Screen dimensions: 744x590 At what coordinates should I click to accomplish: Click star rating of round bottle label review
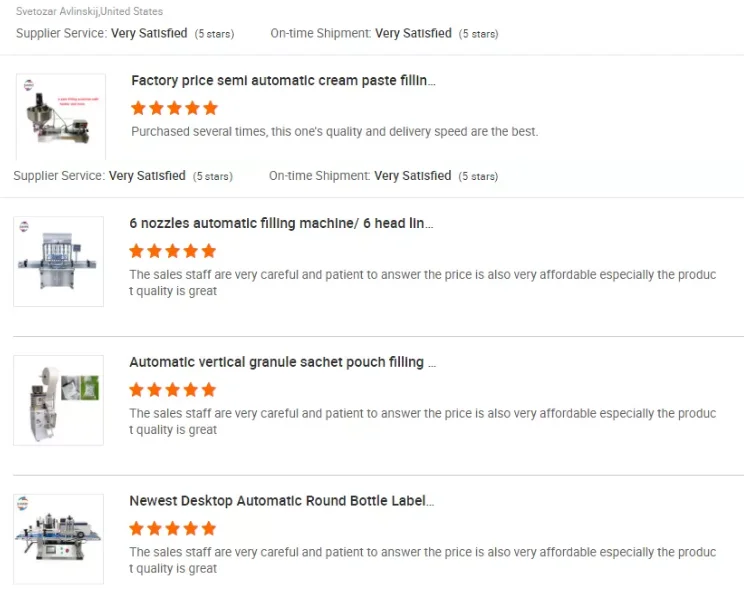pyautogui.click(x=172, y=528)
